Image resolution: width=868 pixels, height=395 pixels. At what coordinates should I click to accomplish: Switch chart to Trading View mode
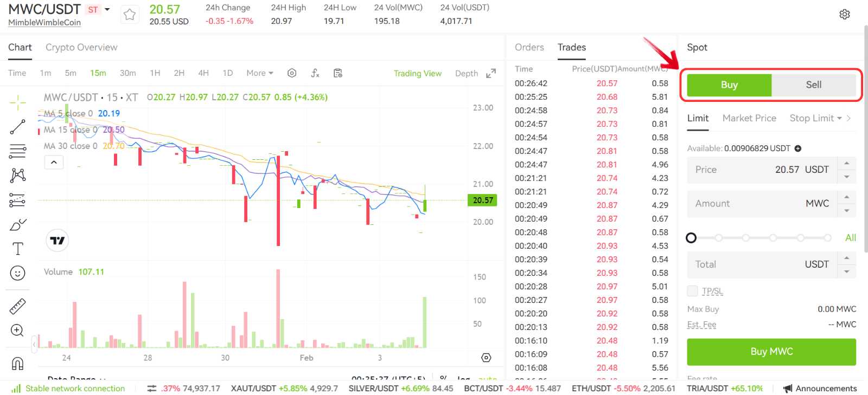point(417,73)
